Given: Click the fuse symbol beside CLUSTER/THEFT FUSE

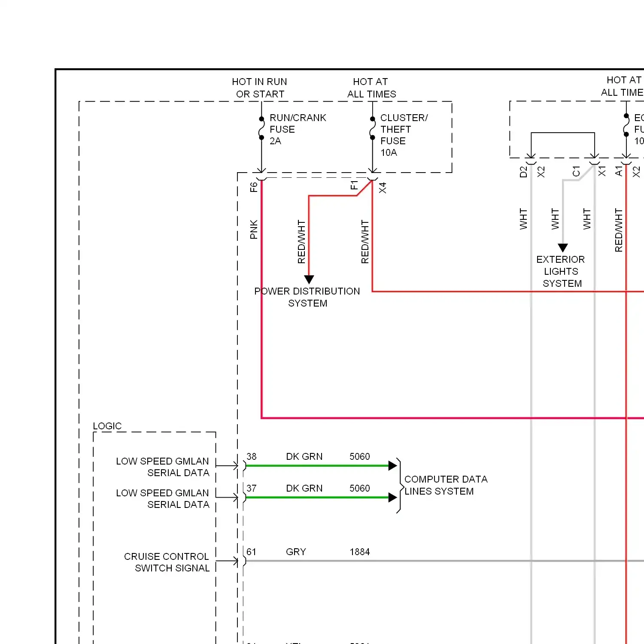Looking at the screenshot, I should tap(372, 128).
